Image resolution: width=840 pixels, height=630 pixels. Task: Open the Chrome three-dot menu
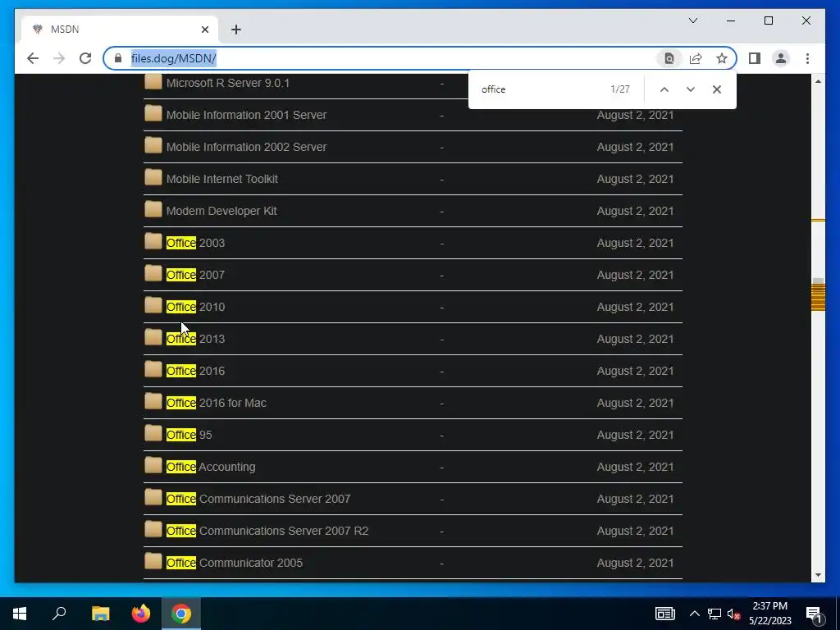pyautogui.click(x=807, y=58)
